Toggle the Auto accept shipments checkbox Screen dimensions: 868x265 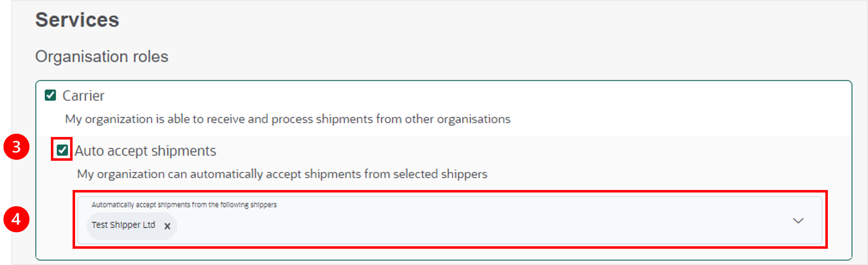pos(62,150)
